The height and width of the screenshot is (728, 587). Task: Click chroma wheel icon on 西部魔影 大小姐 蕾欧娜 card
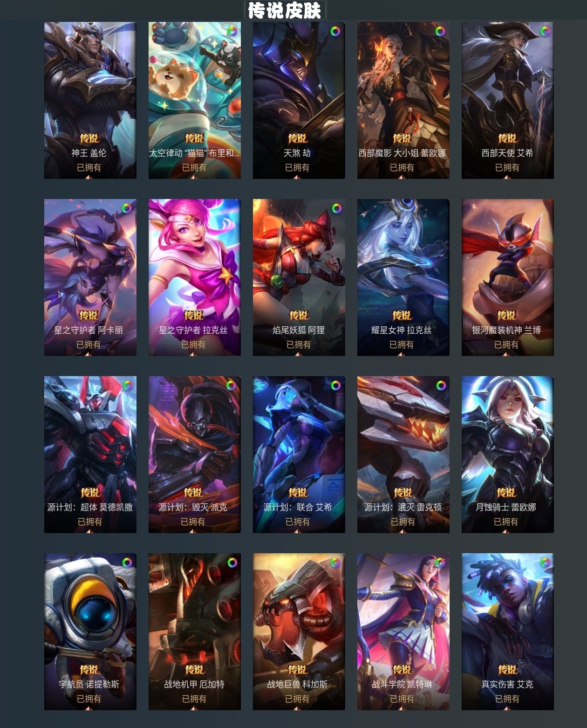[x=440, y=31]
